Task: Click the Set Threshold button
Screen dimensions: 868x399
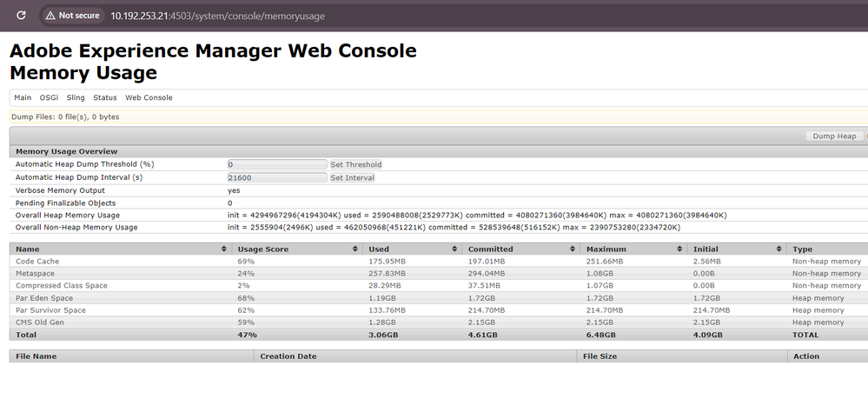Action: click(355, 164)
